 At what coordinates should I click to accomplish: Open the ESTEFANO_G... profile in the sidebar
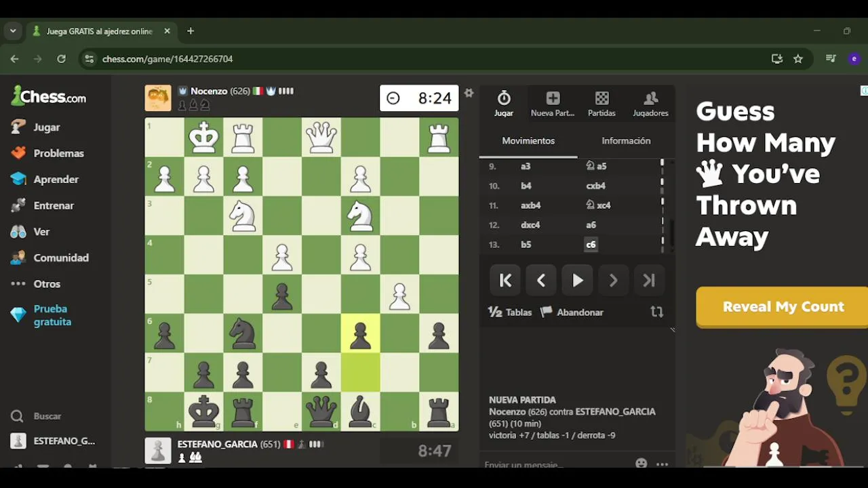coord(53,441)
